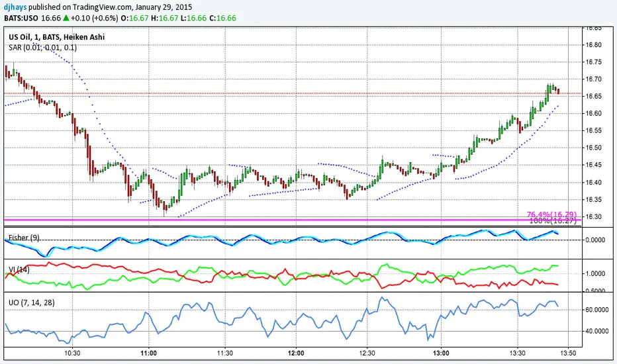This screenshot has height=364, width=617.
Task: Click the 13:50 time axis label
Action: pos(568,353)
